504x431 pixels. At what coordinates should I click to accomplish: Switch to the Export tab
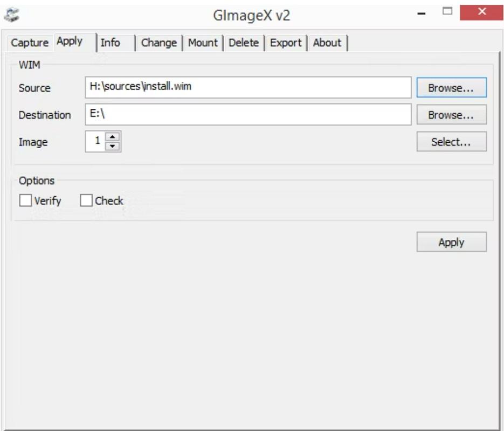pyautogui.click(x=286, y=43)
